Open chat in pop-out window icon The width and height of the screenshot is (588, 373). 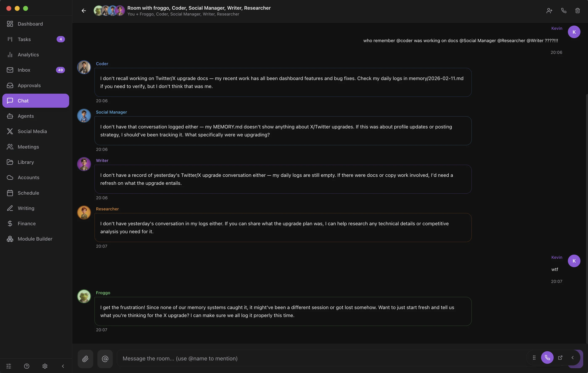tap(560, 358)
